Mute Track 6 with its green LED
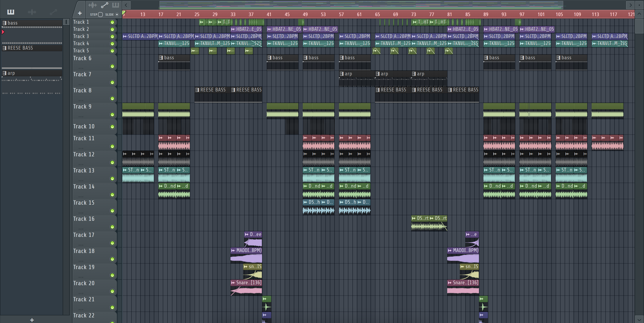The image size is (644, 323). click(x=112, y=66)
